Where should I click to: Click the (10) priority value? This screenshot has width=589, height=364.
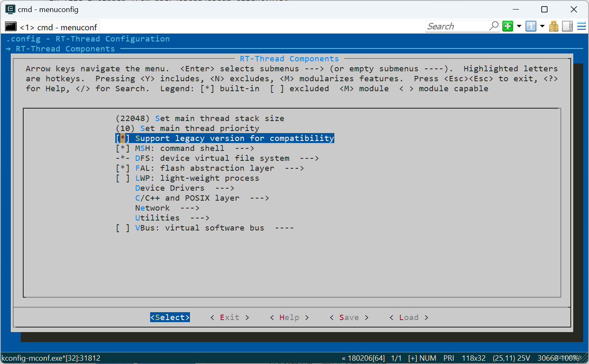point(125,128)
